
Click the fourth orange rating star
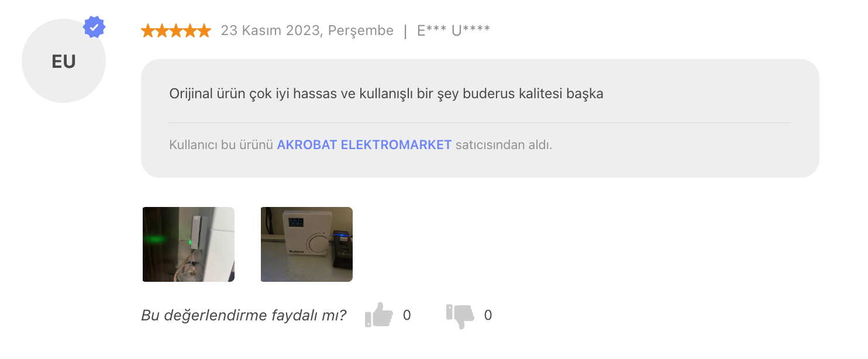pos(190,31)
